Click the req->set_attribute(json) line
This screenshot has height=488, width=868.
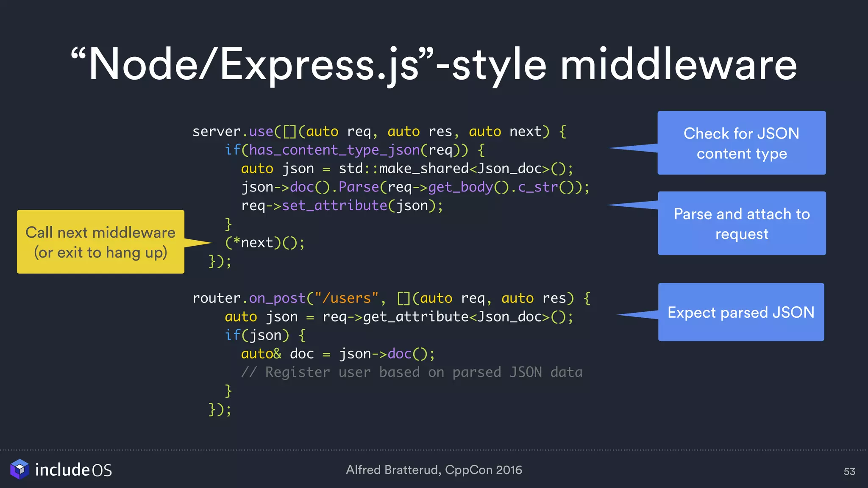(x=342, y=206)
